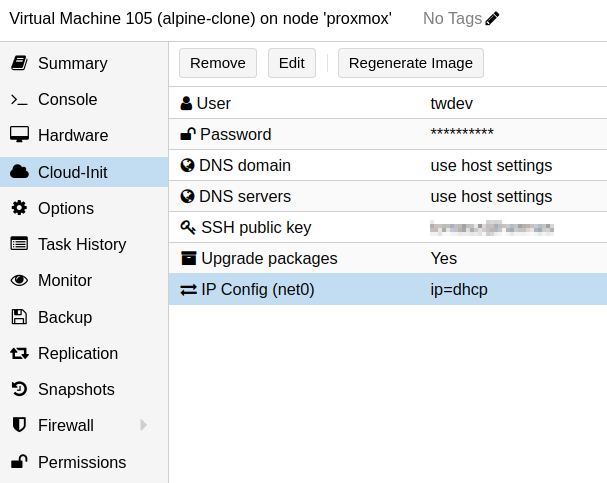This screenshot has height=483, width=607.
Task: Click the Replication retweet arrows icon
Action: [x=19, y=353]
